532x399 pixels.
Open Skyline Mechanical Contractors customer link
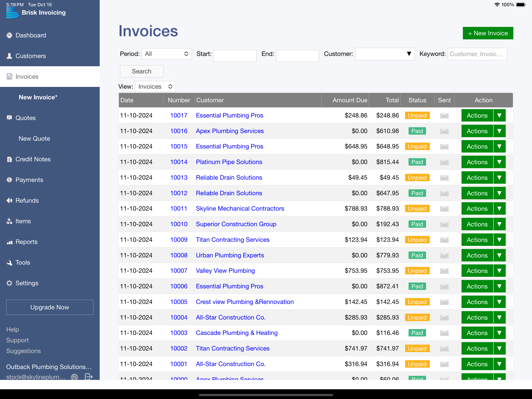tap(240, 209)
